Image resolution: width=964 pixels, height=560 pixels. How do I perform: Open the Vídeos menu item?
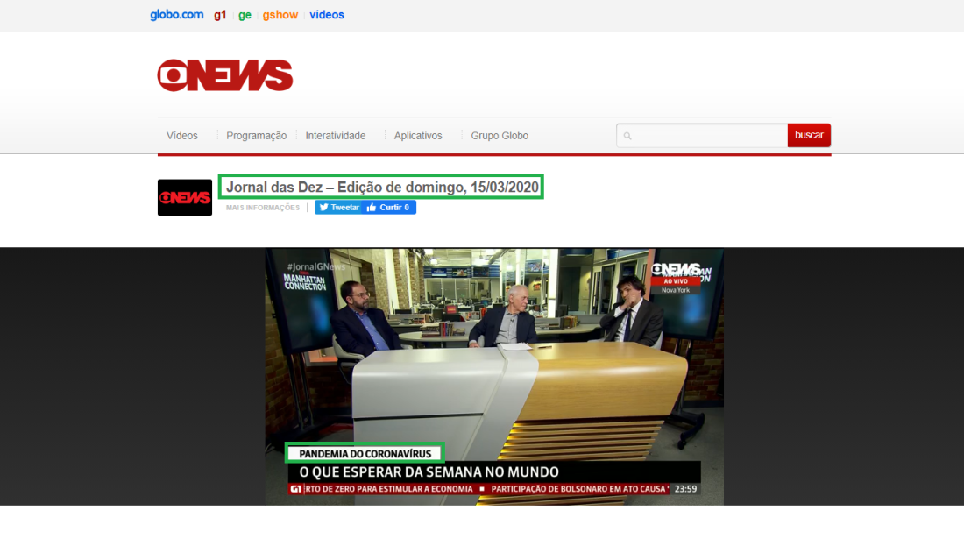pyautogui.click(x=182, y=136)
